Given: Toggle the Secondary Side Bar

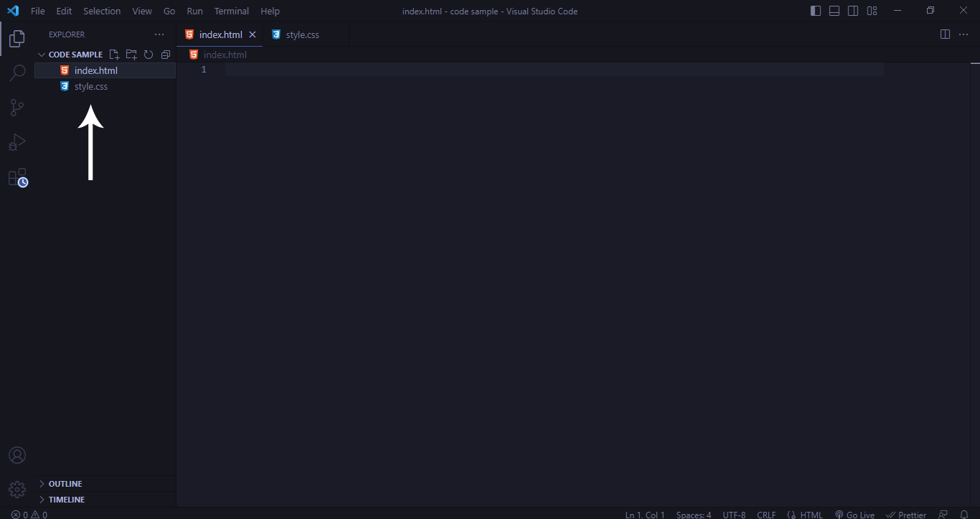Looking at the screenshot, I should click(852, 10).
